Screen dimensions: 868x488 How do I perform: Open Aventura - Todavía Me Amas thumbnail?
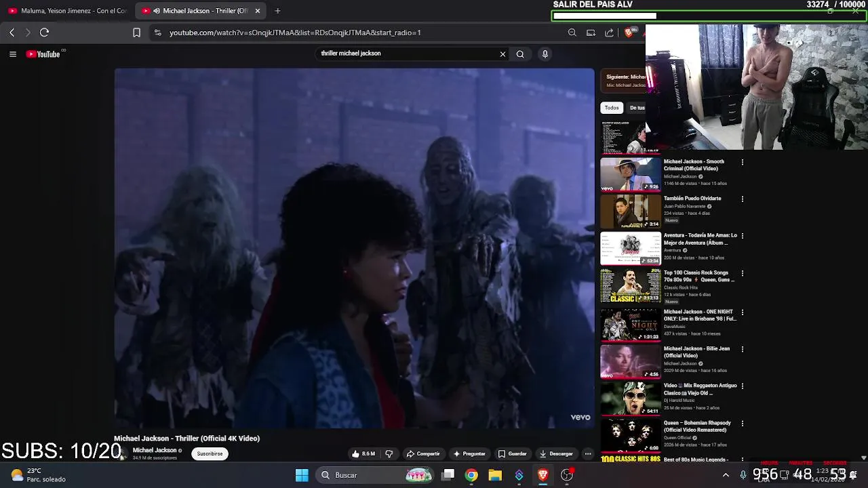(x=630, y=248)
